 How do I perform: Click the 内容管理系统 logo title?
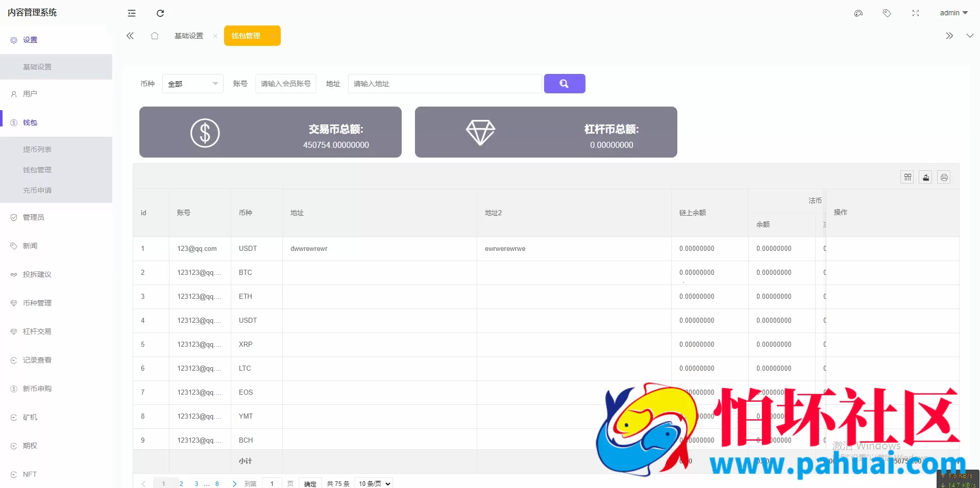pyautogui.click(x=32, y=12)
